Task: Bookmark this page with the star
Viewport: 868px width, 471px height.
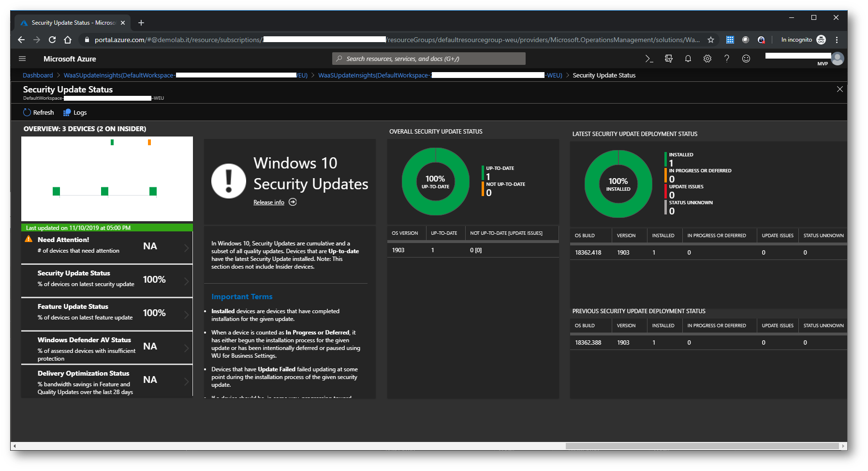Action: click(711, 40)
